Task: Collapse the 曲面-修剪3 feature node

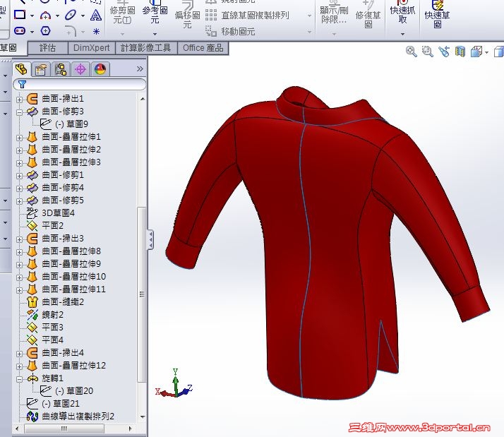Action: pyautogui.click(x=19, y=112)
